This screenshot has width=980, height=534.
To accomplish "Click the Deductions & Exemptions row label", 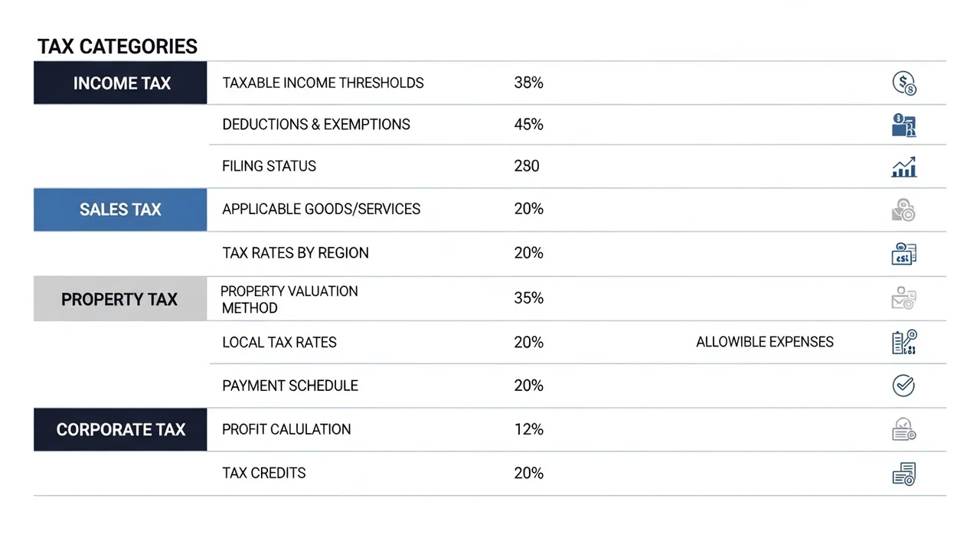I will click(x=316, y=125).
